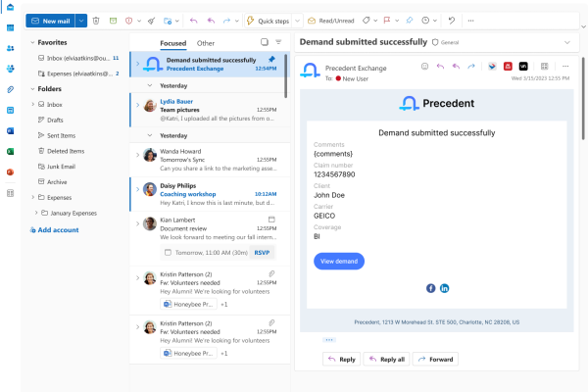The width and height of the screenshot is (588, 392).
Task: Click the LinkedIn icon in the email body
Action: pyautogui.click(x=444, y=288)
